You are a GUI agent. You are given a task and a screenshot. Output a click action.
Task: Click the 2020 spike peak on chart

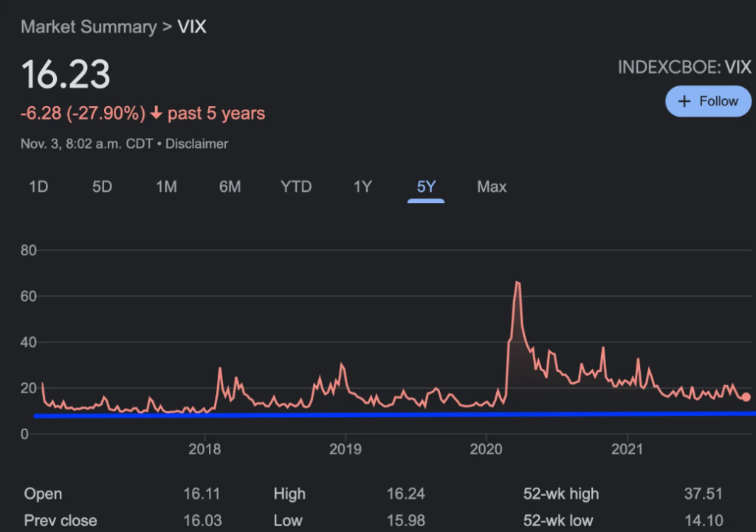[517, 283]
